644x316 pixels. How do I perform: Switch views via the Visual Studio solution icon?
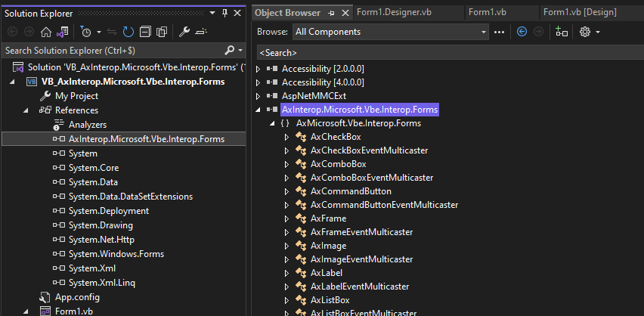pos(63,32)
